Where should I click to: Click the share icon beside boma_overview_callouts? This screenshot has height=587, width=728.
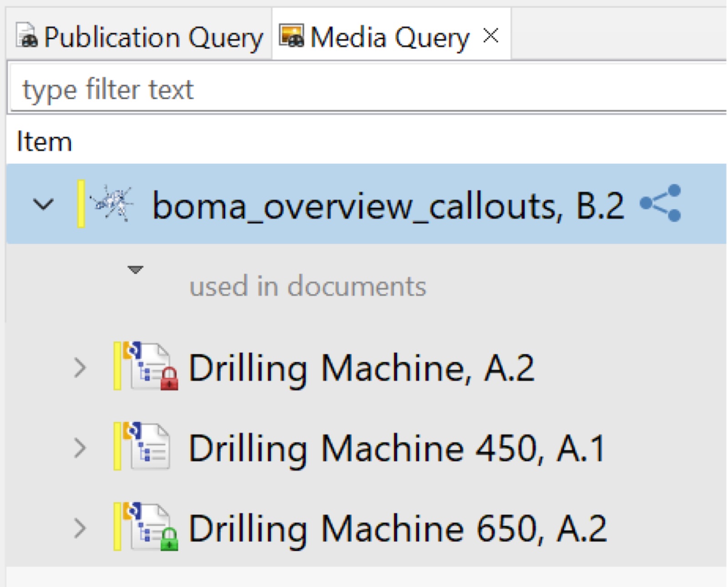(x=660, y=203)
